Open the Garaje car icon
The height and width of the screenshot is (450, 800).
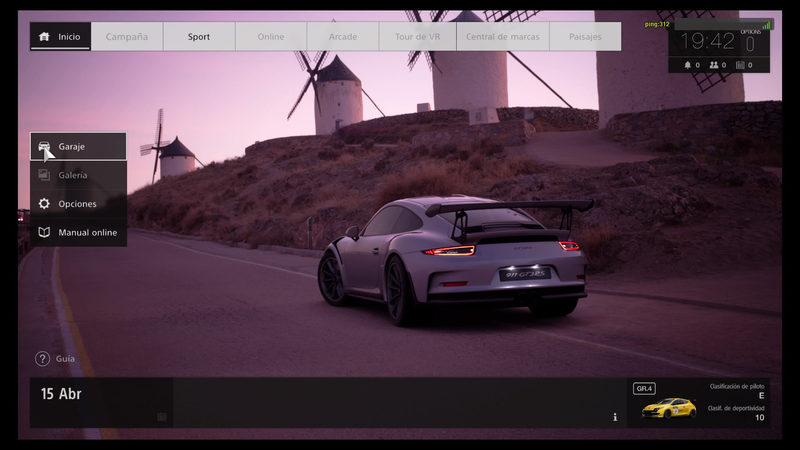tap(44, 147)
